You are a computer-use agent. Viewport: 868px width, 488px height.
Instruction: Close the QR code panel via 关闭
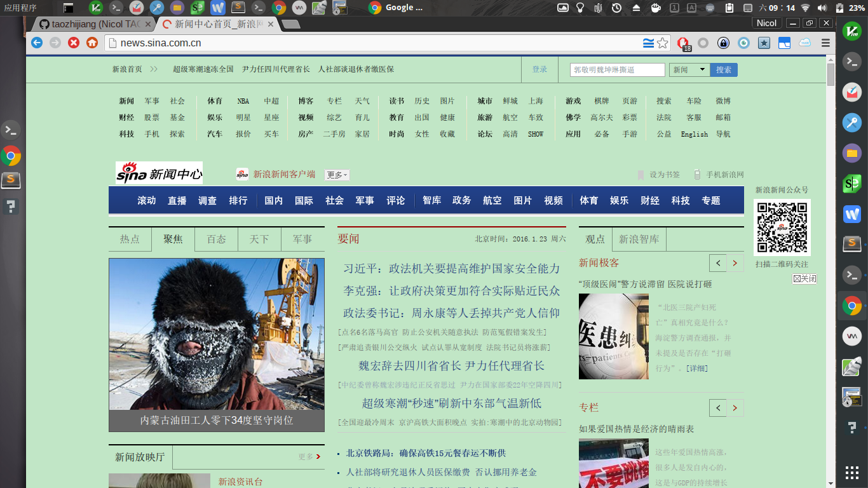point(804,278)
